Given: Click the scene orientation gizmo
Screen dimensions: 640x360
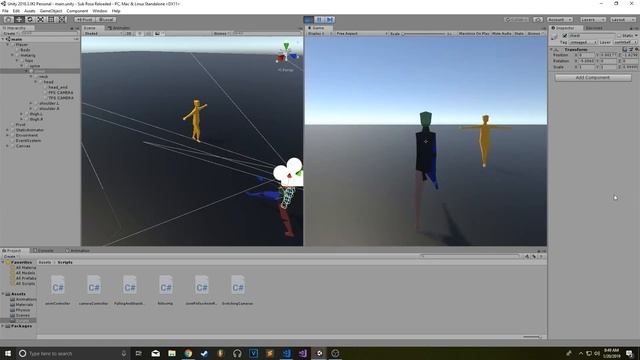Looking at the screenshot, I should pyautogui.click(x=287, y=53).
